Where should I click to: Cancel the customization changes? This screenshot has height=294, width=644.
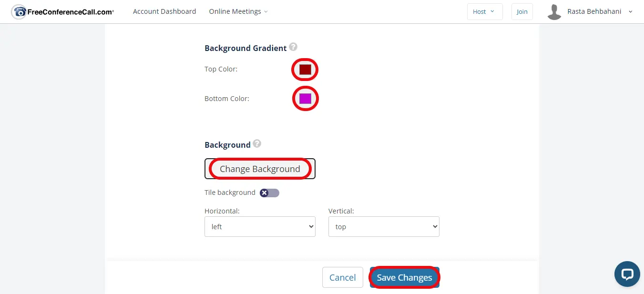342,277
